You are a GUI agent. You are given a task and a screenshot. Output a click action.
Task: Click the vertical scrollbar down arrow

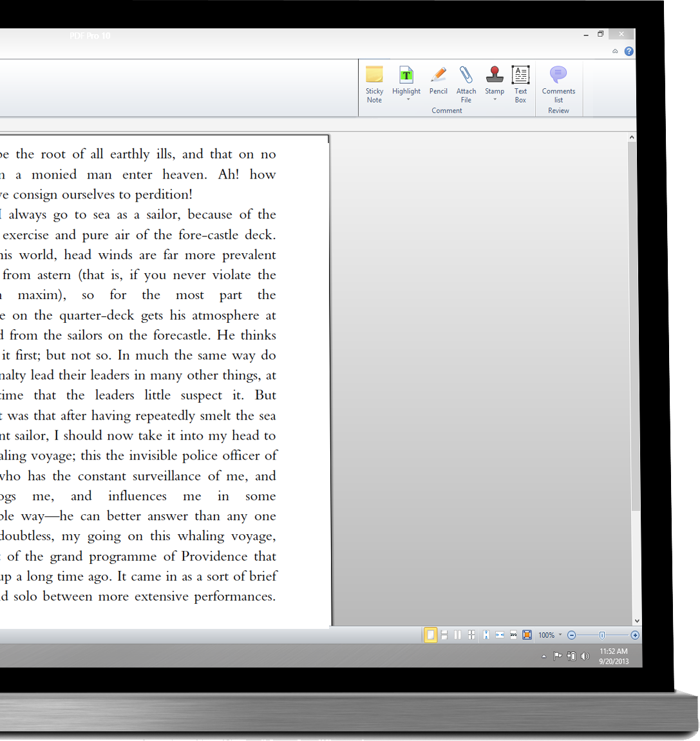click(637, 621)
